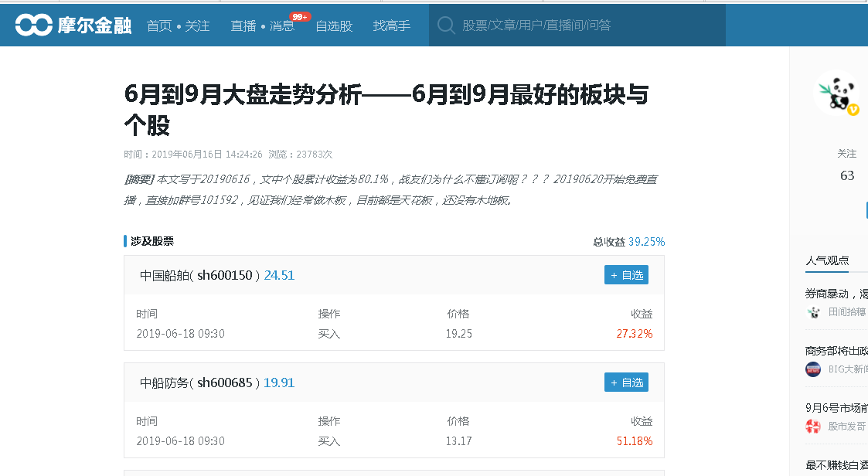868x476 pixels.
Task: Click the gold V verified badge
Action: (x=853, y=110)
